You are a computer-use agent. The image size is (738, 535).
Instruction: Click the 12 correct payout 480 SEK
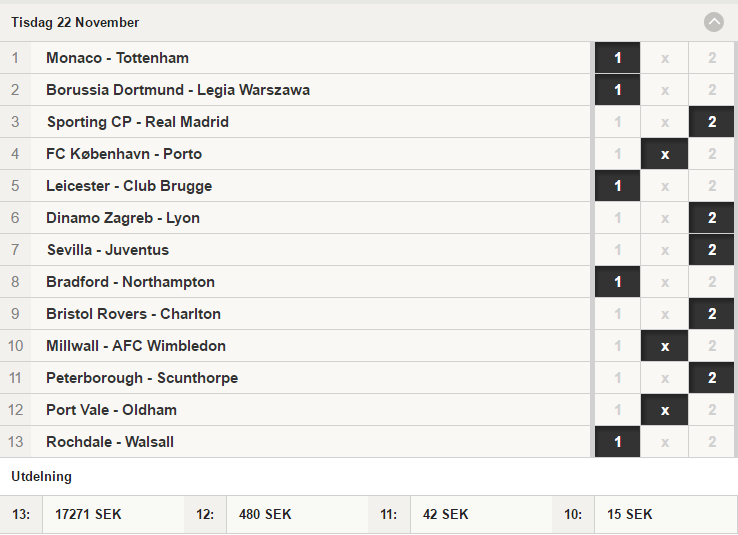[x=265, y=514]
